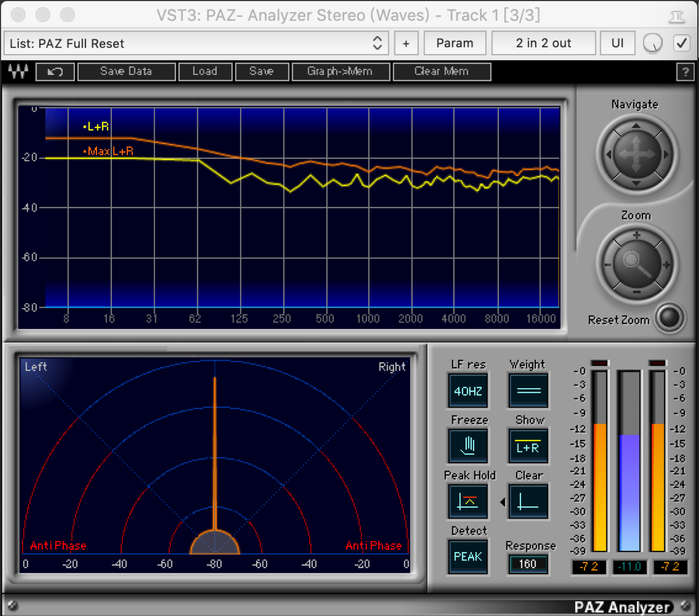This screenshot has width=699, height=616.
Task: Reset the right meter clip indicator
Action: point(657,363)
